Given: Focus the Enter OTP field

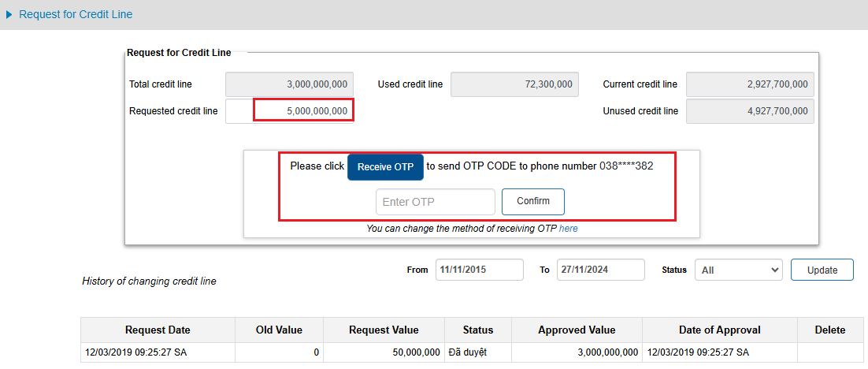Looking at the screenshot, I should (x=435, y=202).
